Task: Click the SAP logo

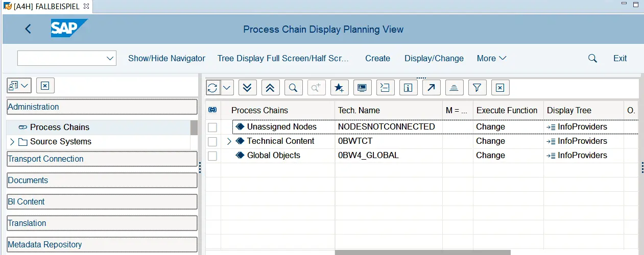Action: coord(69,28)
